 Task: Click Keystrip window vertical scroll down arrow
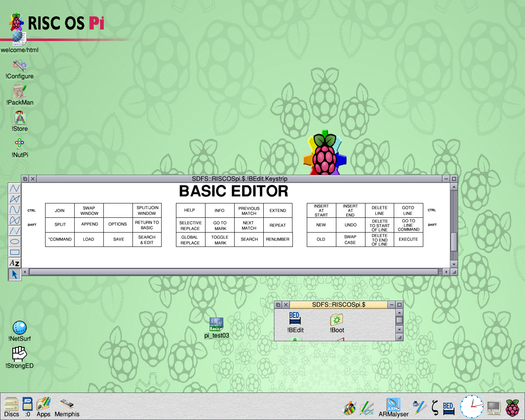(x=454, y=264)
